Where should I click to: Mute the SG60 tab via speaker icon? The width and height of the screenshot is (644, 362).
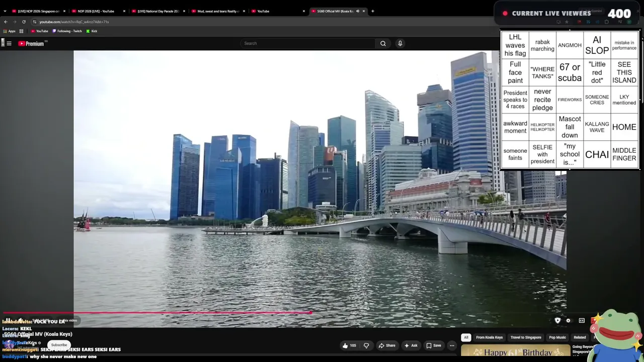[x=357, y=11]
